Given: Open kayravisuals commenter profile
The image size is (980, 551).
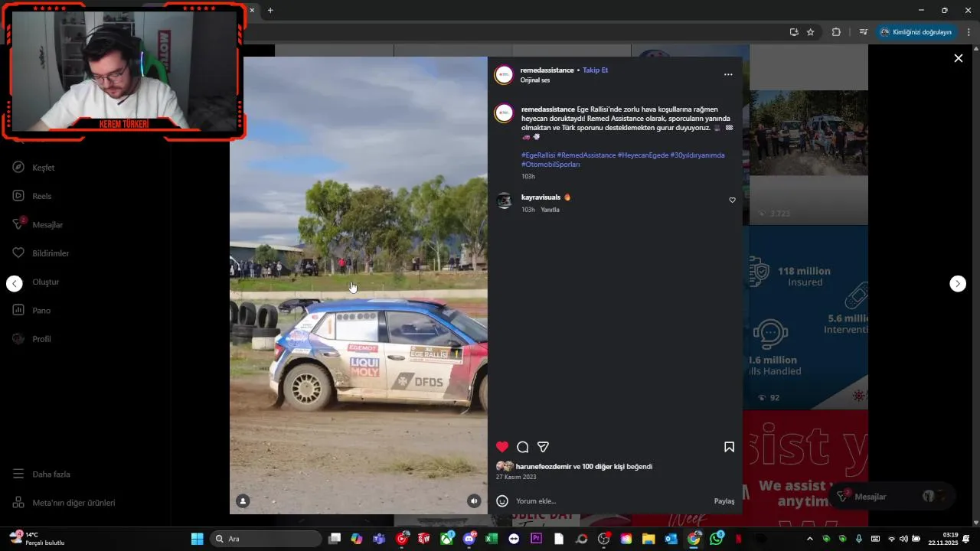Looking at the screenshot, I should 541,197.
